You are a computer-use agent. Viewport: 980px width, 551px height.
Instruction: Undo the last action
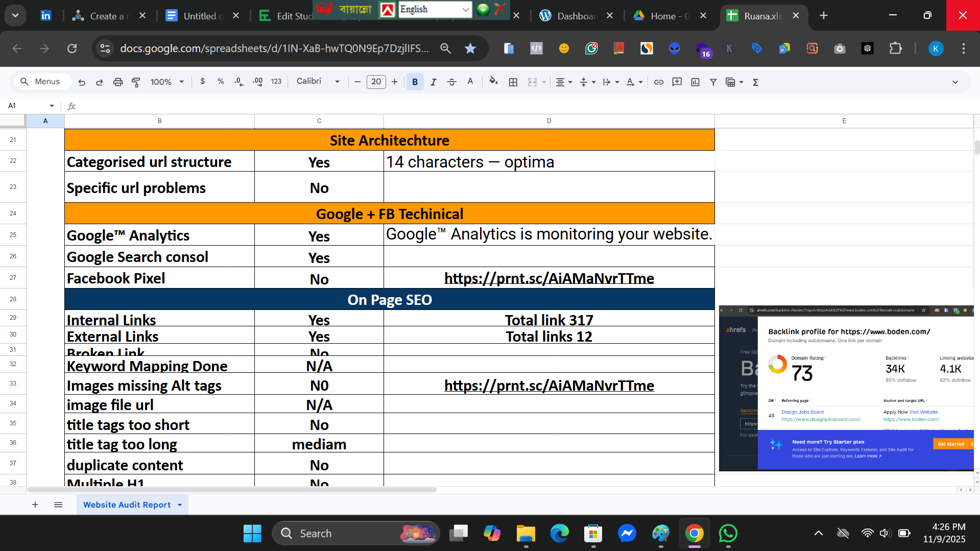tap(82, 82)
